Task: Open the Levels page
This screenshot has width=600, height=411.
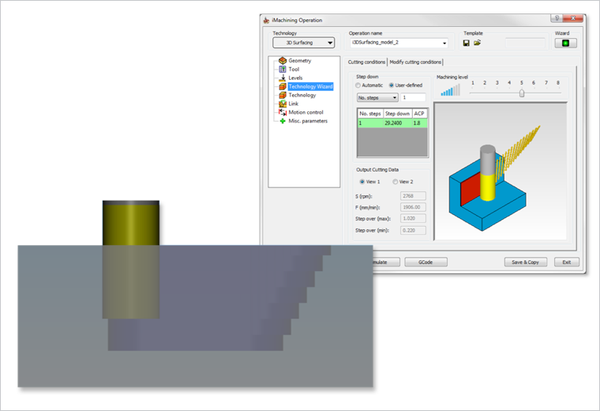Action: (296, 78)
